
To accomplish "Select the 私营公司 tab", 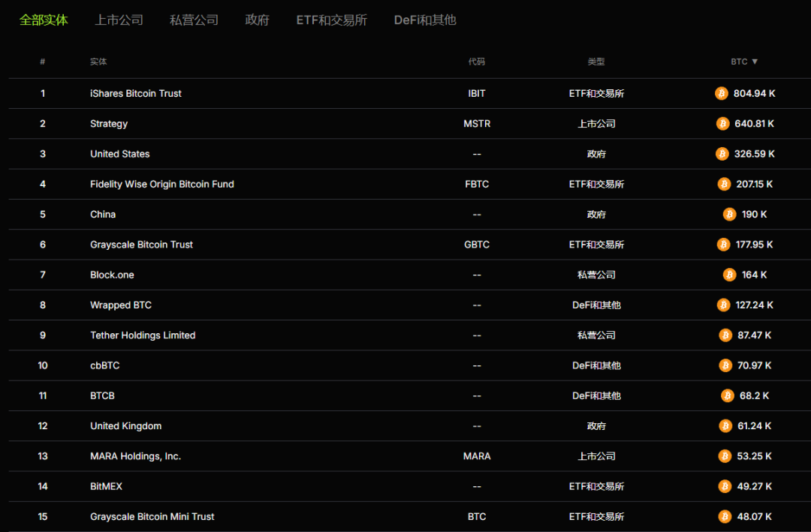I will 194,20.
